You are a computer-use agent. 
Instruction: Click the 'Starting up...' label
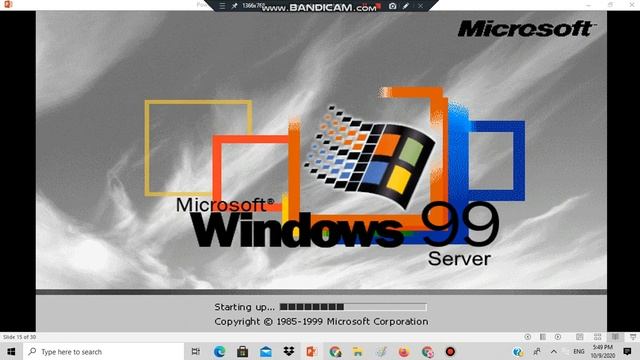click(x=244, y=307)
